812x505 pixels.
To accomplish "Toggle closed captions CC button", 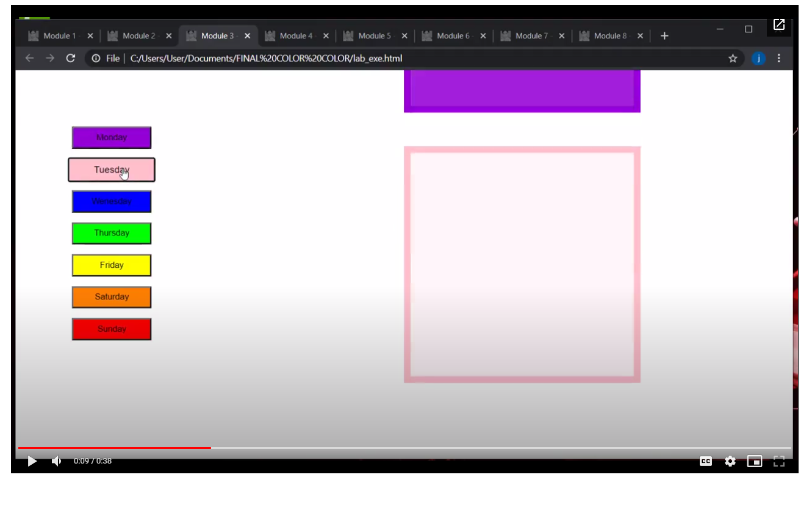I will click(x=706, y=462).
